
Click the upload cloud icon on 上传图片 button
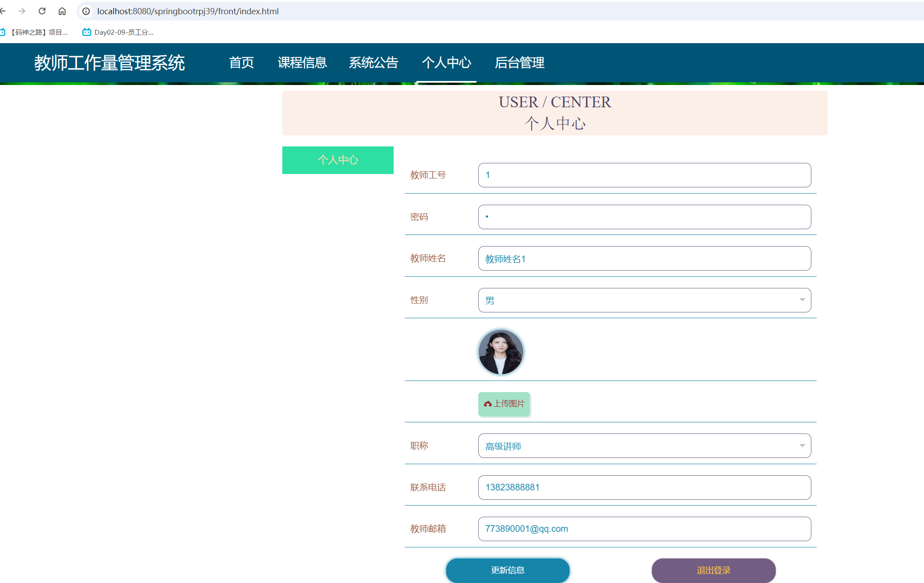487,405
